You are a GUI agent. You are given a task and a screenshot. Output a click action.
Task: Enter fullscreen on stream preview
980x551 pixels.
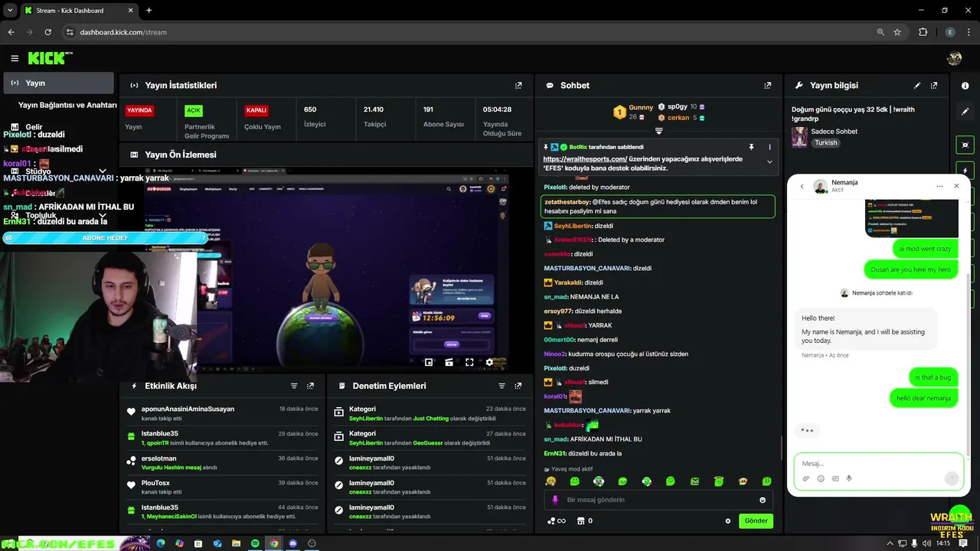click(469, 363)
